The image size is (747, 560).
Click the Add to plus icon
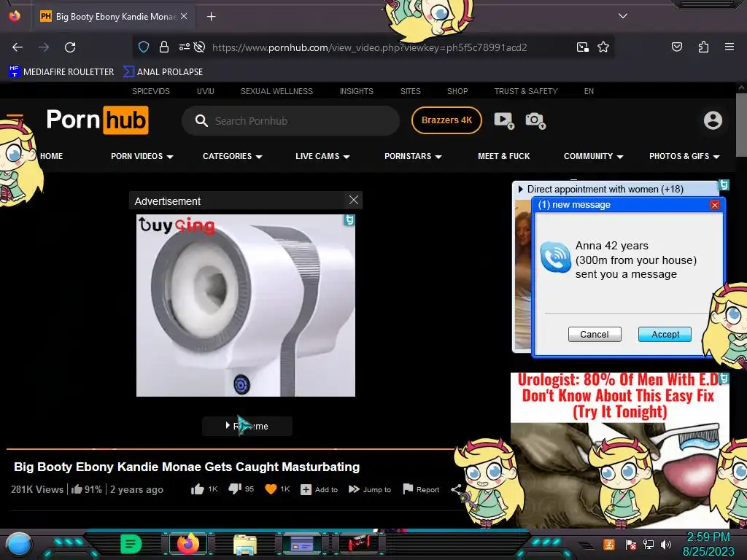click(306, 489)
